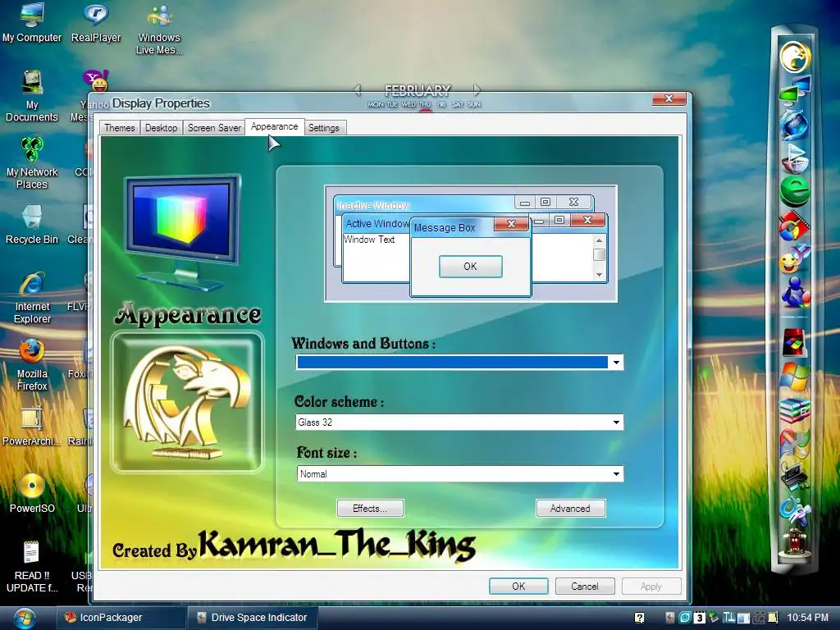Image resolution: width=840 pixels, height=630 pixels.
Task: Click the help question-mark tray icon
Action: coord(639,618)
